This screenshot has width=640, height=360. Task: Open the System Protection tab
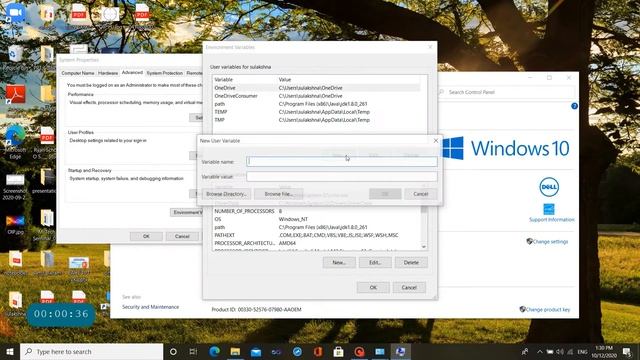click(x=164, y=73)
